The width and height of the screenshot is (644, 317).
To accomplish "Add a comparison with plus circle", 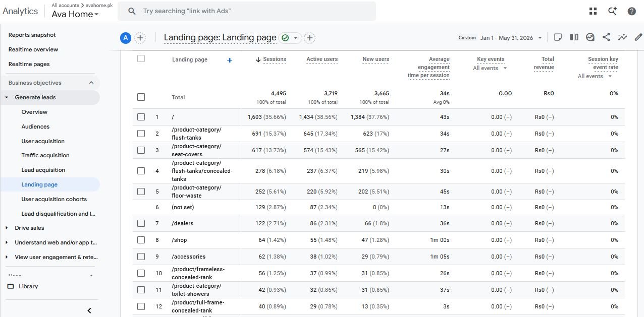I will click(140, 38).
